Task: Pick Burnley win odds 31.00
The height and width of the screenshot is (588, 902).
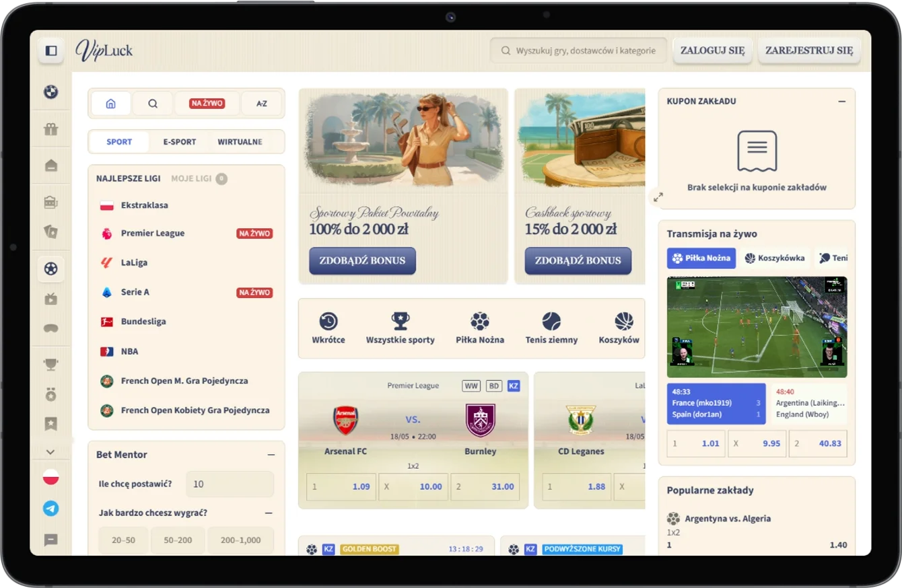Action: pyautogui.click(x=485, y=487)
